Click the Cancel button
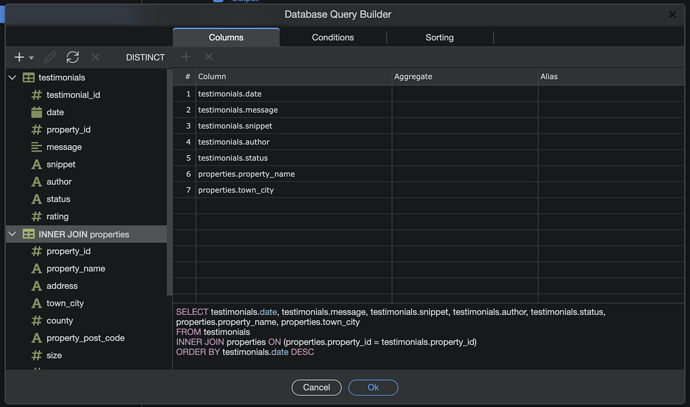 (x=316, y=387)
